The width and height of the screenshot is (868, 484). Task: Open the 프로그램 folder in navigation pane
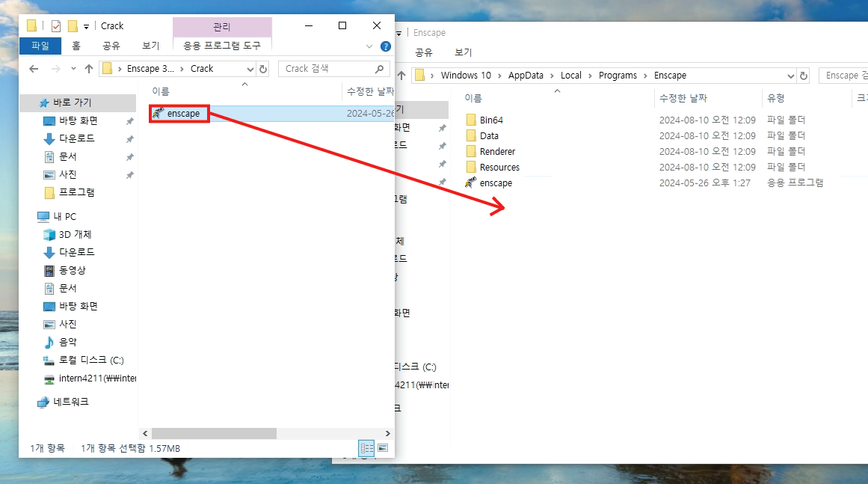78,192
